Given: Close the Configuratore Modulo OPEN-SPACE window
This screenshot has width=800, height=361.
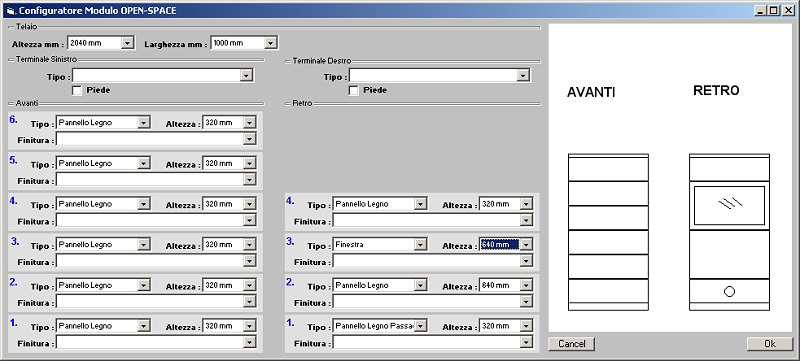Looking at the screenshot, I should [788, 10].
